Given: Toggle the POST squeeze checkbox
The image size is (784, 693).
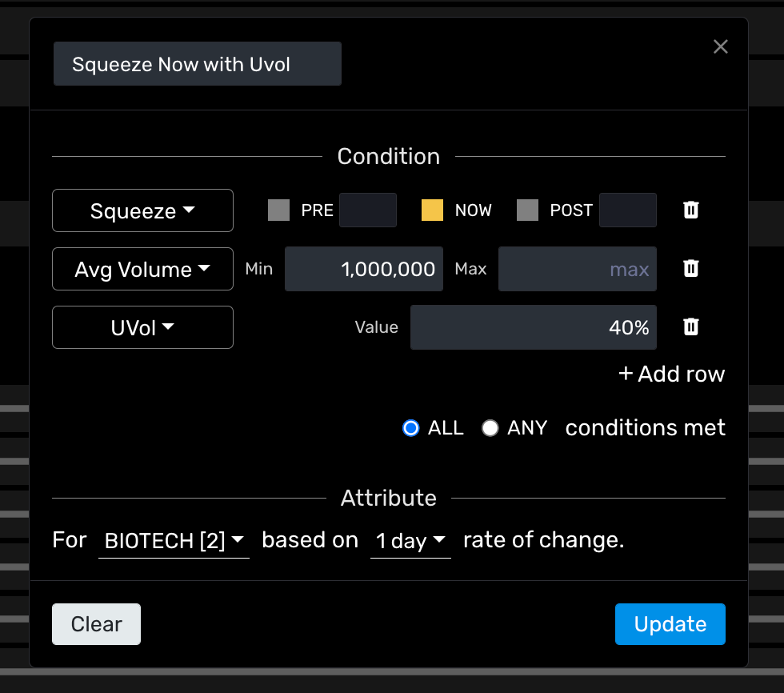Looking at the screenshot, I should pyautogui.click(x=528, y=210).
